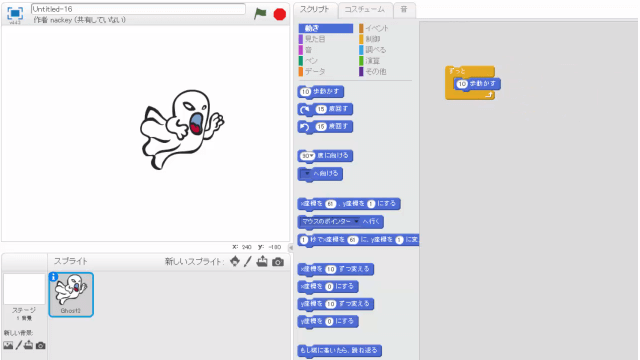Choose new sprite from library icon

pyautogui.click(x=235, y=261)
